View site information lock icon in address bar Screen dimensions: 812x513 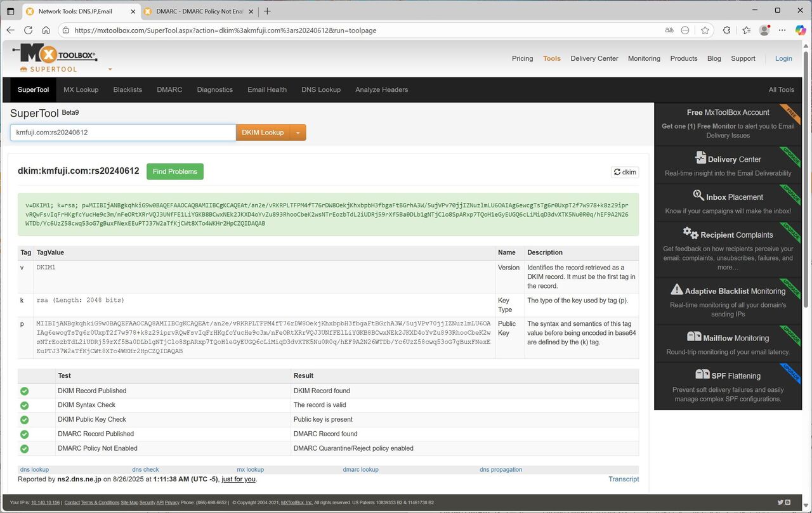[x=66, y=30]
